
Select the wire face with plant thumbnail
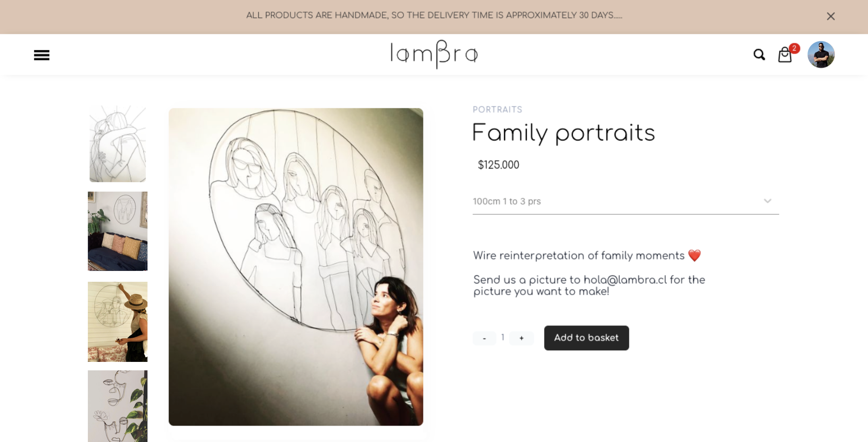pyautogui.click(x=118, y=406)
